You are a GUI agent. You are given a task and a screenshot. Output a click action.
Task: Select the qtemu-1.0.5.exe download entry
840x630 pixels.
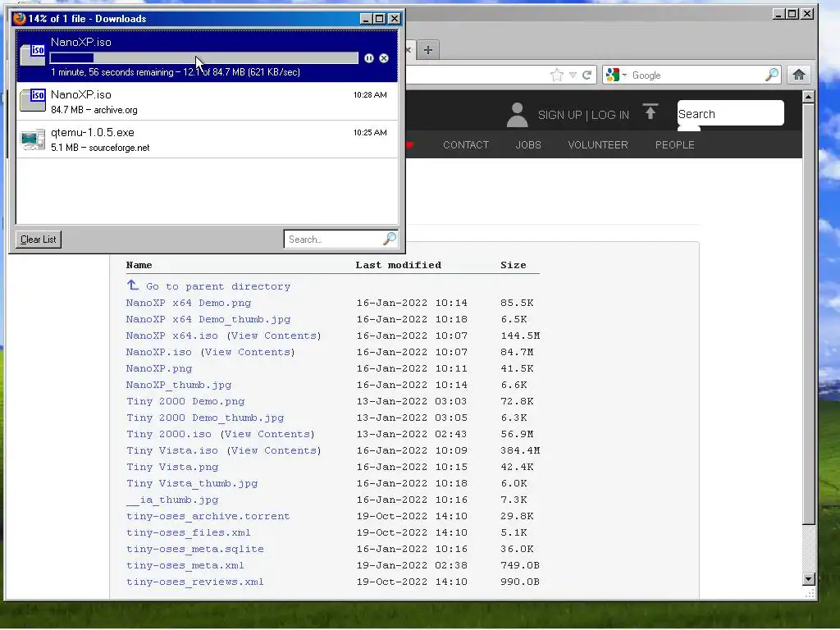(207, 139)
